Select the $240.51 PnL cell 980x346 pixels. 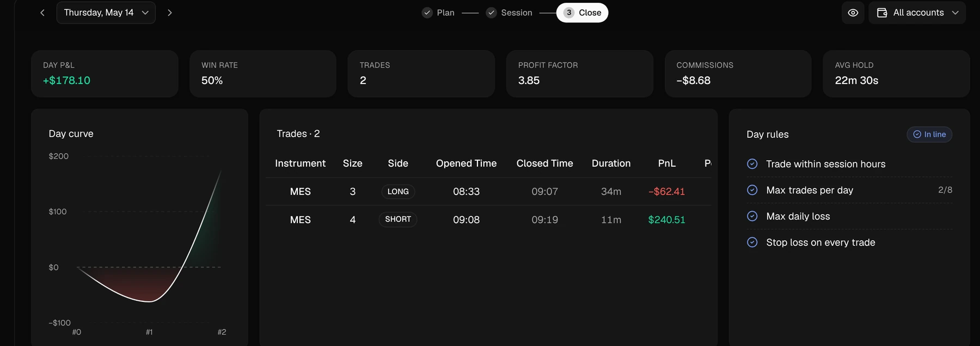667,220
